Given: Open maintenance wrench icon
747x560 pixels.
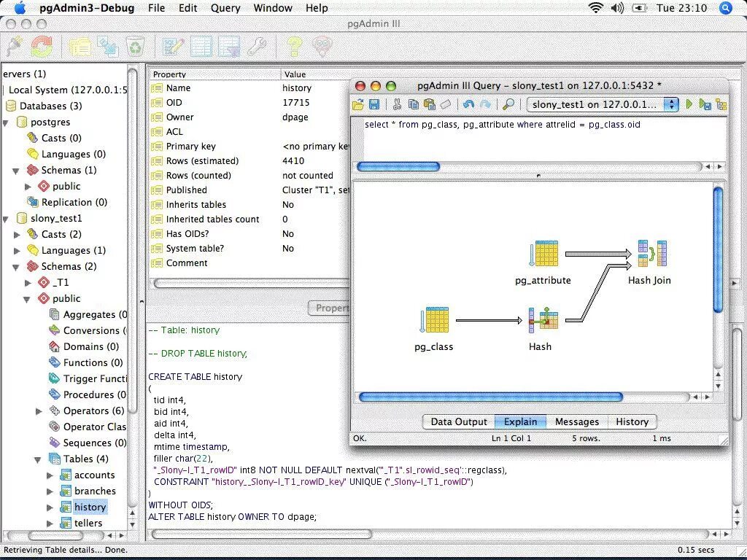Looking at the screenshot, I should tap(256, 47).
